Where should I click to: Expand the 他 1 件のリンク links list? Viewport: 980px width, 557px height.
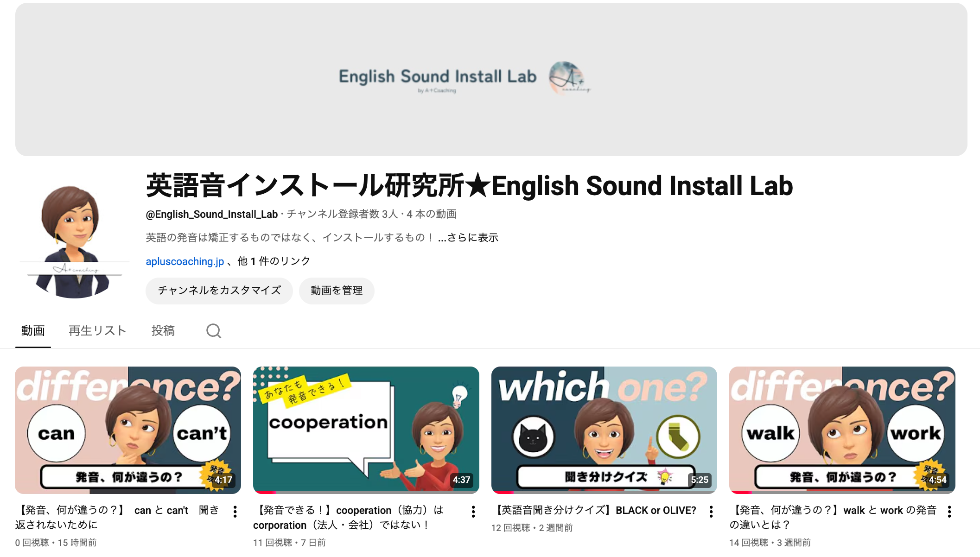(x=274, y=261)
